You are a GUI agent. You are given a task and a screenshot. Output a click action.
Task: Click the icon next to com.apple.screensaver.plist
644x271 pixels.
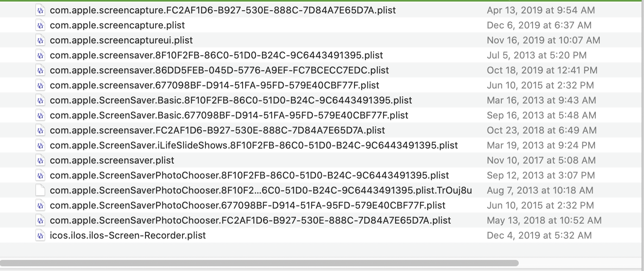click(x=40, y=160)
